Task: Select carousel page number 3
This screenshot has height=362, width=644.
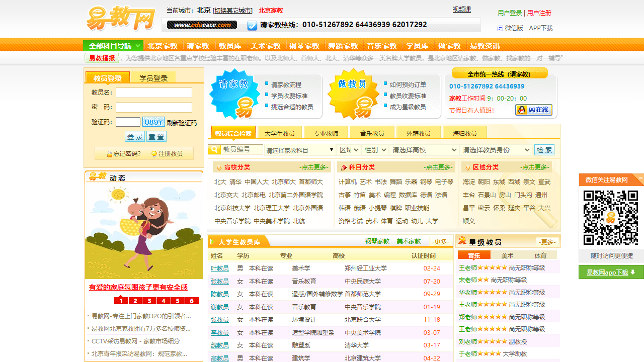Action: (x=149, y=301)
